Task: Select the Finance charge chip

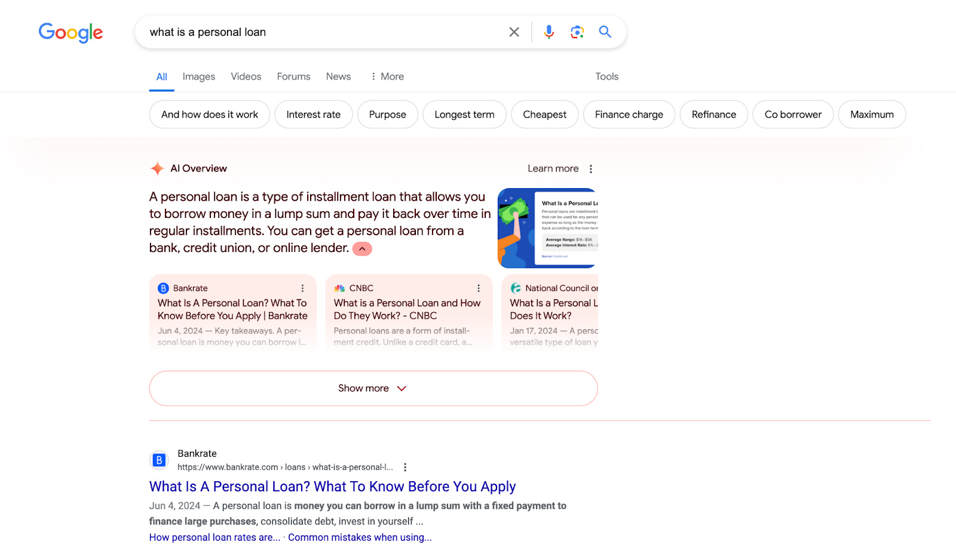Action: click(x=629, y=115)
